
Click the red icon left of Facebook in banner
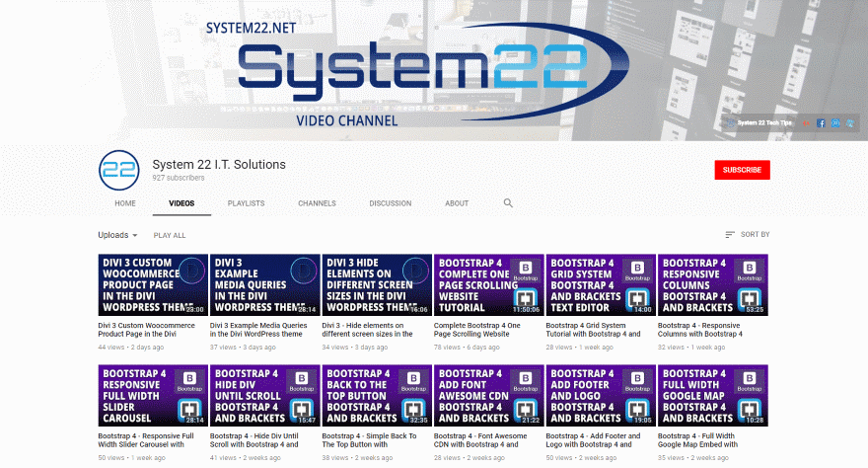pyautogui.click(x=806, y=123)
